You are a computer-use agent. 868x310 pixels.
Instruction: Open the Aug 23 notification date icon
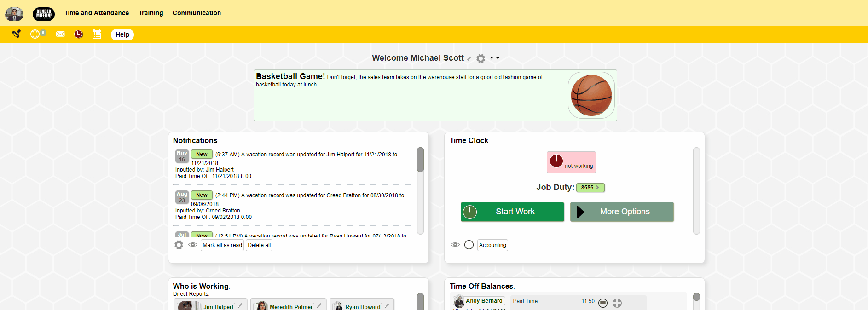coord(182,197)
